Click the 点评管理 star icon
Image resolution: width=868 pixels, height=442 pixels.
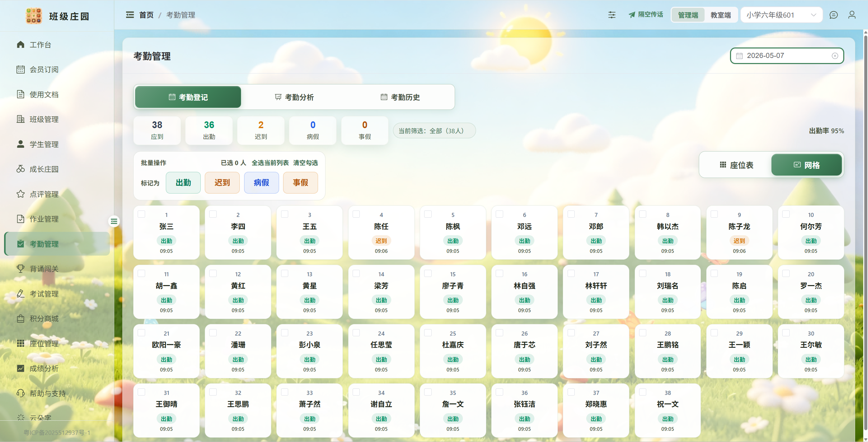click(21, 194)
